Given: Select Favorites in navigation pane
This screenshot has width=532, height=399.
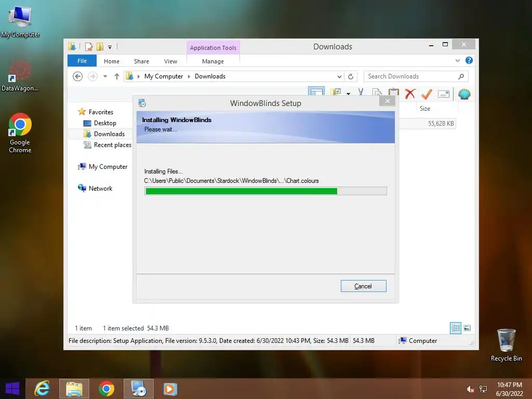Looking at the screenshot, I should [x=101, y=112].
